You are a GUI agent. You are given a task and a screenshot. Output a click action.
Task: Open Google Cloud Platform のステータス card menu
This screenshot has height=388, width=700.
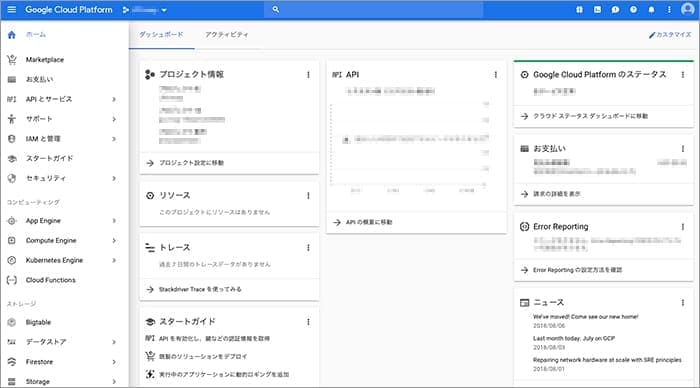[683, 75]
